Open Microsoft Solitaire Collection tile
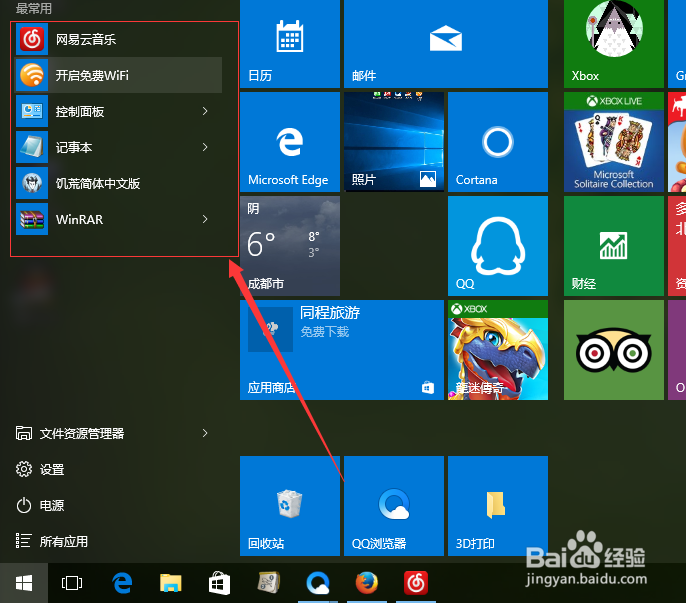 614,142
